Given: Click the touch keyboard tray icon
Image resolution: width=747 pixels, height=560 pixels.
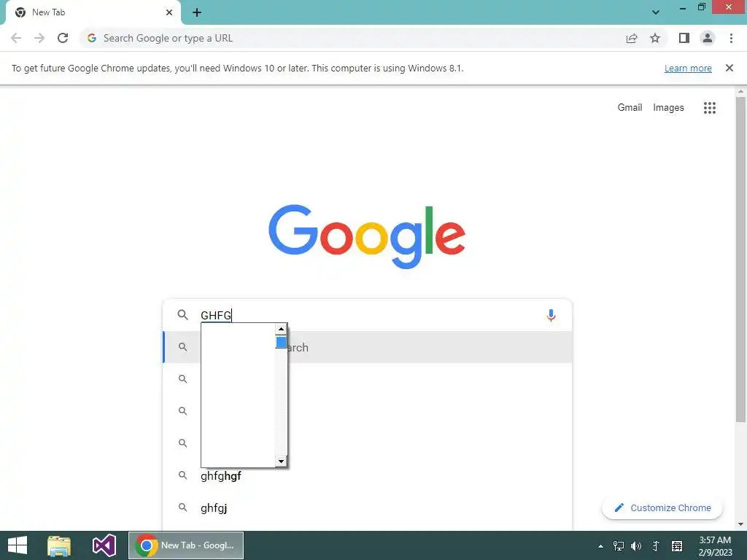Looking at the screenshot, I should coord(677,546).
